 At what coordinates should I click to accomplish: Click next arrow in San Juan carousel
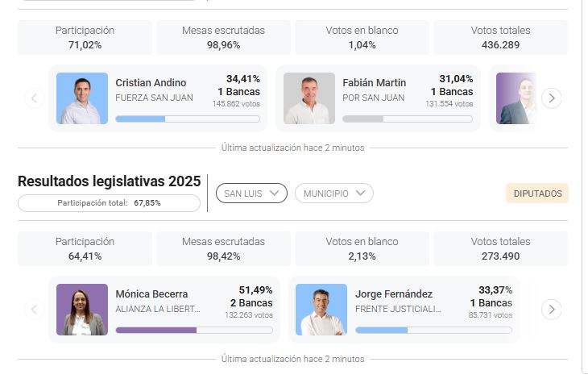click(551, 98)
